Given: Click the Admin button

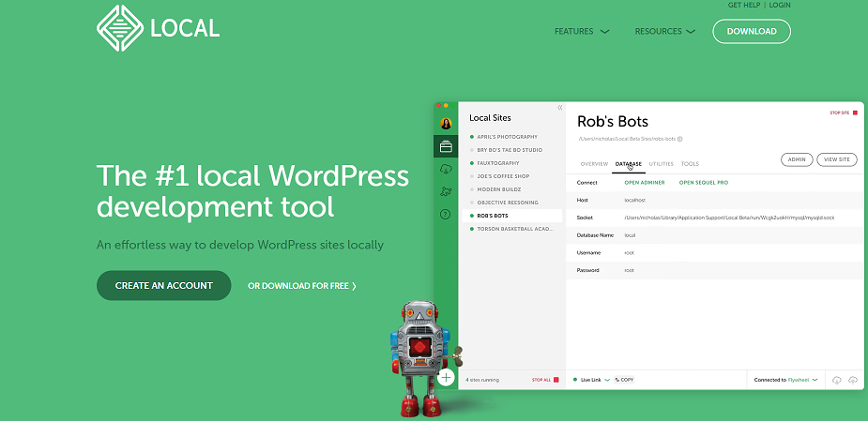Looking at the screenshot, I should click(x=797, y=159).
